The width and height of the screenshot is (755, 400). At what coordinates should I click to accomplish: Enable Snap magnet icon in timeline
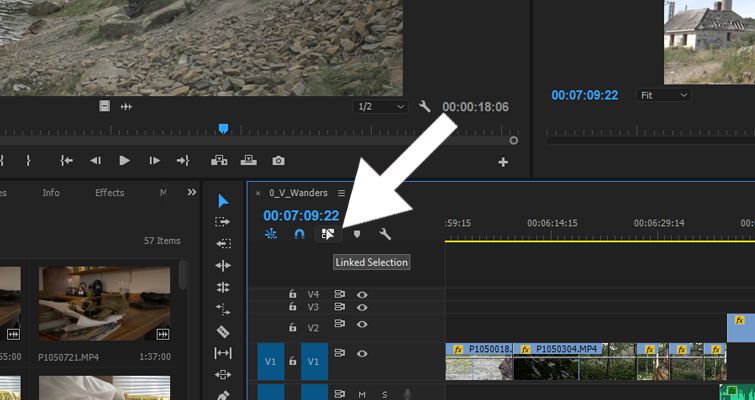[299, 234]
